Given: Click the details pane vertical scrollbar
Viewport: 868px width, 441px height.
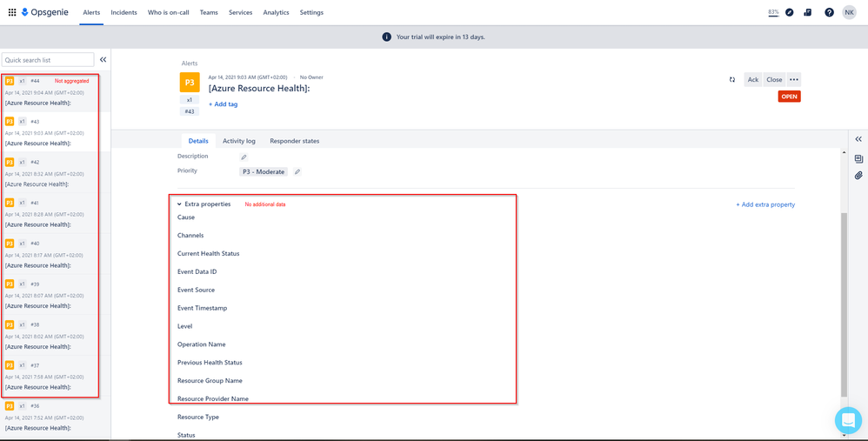Looking at the screenshot, I should [x=845, y=304].
